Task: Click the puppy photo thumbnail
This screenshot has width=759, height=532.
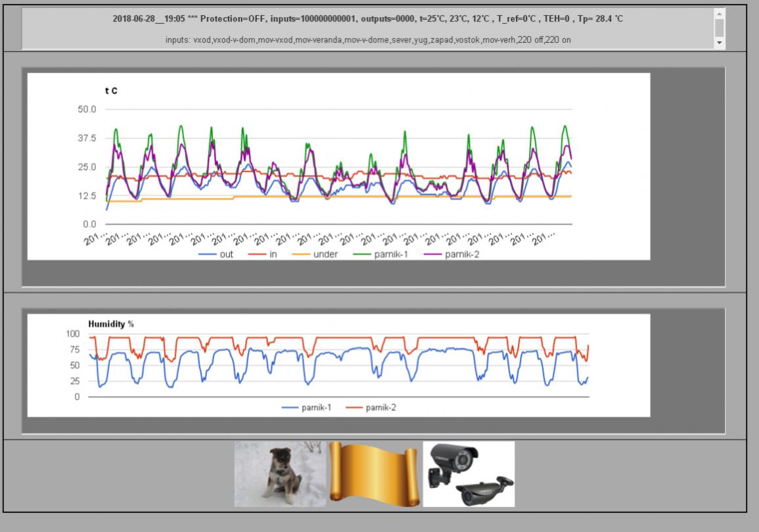Action: pyautogui.click(x=280, y=474)
